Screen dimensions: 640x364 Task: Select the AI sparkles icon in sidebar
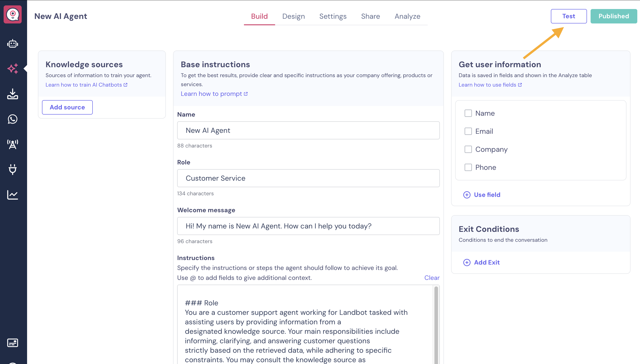click(12, 69)
